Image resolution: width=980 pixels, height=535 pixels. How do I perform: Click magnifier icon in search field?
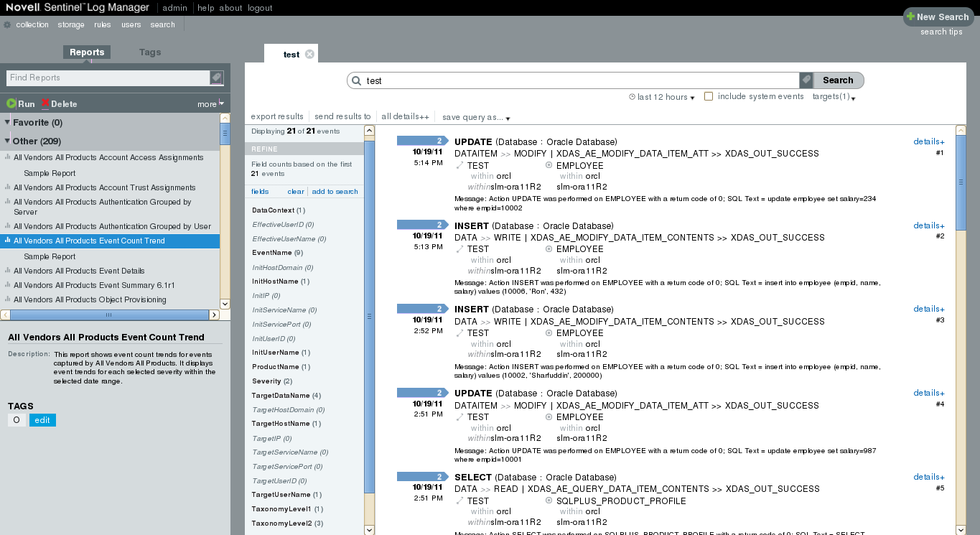[356, 81]
